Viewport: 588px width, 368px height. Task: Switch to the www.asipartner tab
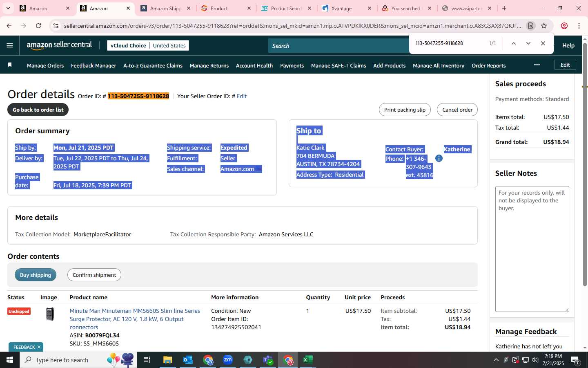pos(466,8)
